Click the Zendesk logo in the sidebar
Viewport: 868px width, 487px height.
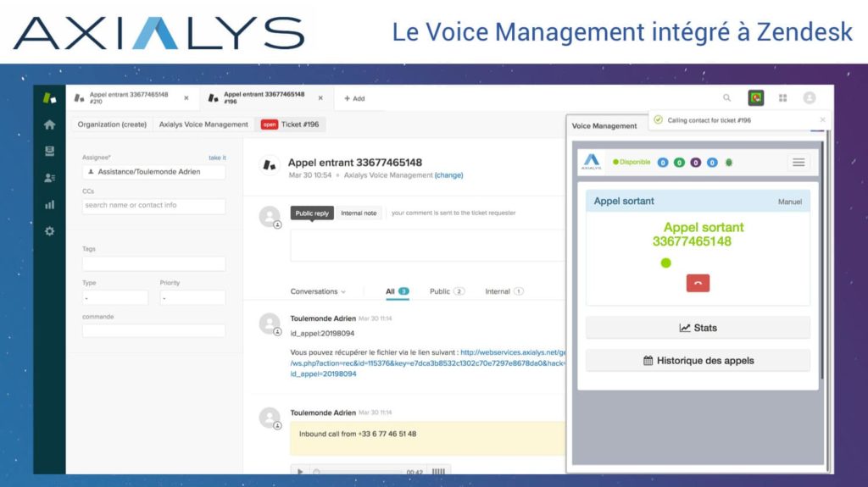(x=49, y=98)
